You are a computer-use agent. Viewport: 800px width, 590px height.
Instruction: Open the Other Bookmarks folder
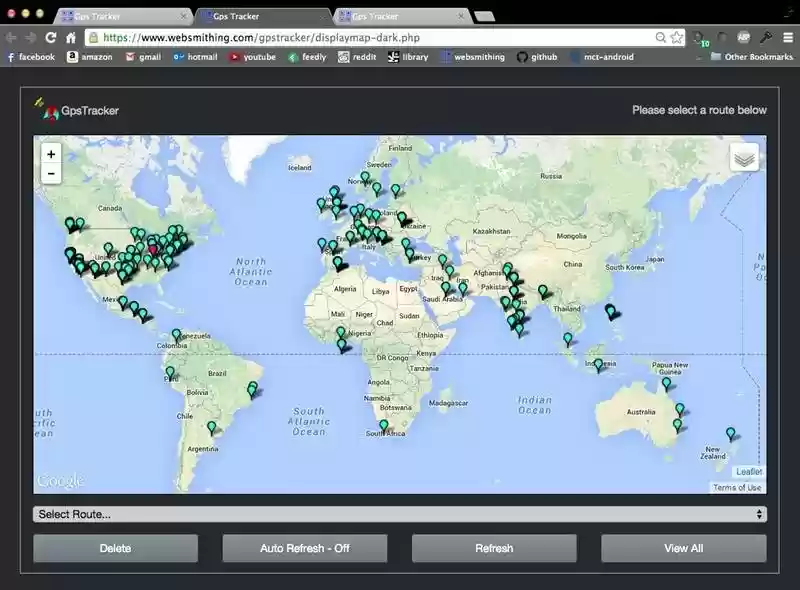click(750, 57)
